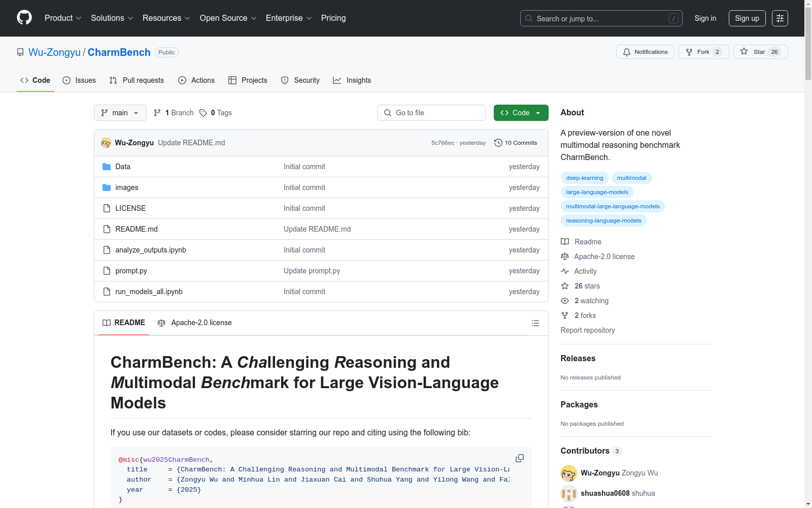
Task: View the 0 Tags link
Action: click(x=216, y=113)
